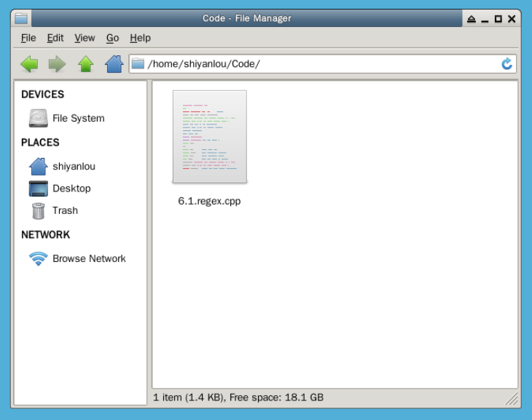Select File System in sidebar
This screenshot has width=532, height=420.
pos(80,118)
